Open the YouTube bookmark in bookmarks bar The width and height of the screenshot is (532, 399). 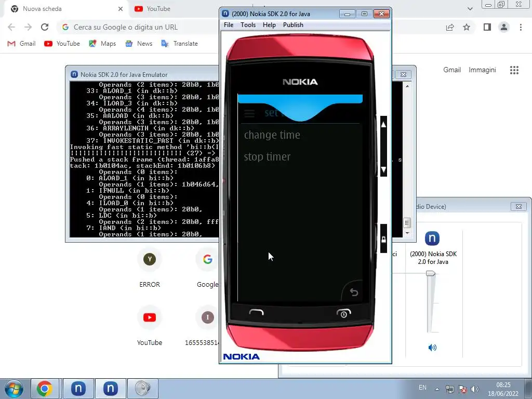click(62, 44)
